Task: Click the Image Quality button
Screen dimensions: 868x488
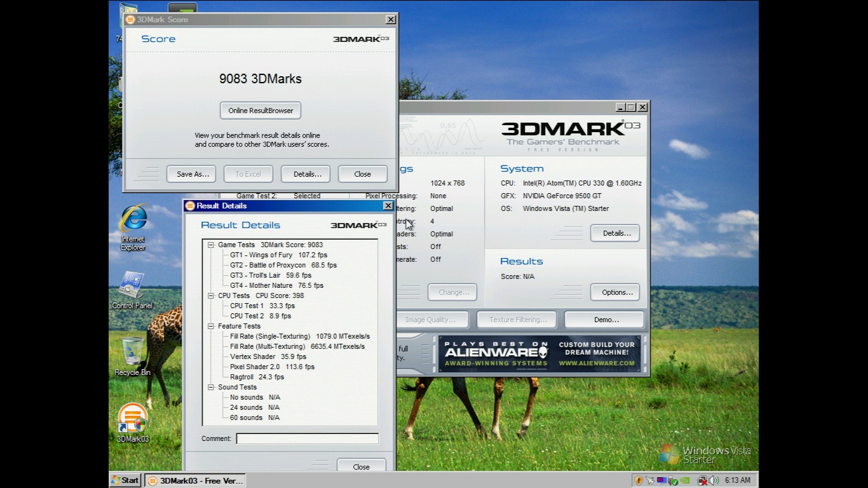Action: click(x=433, y=320)
